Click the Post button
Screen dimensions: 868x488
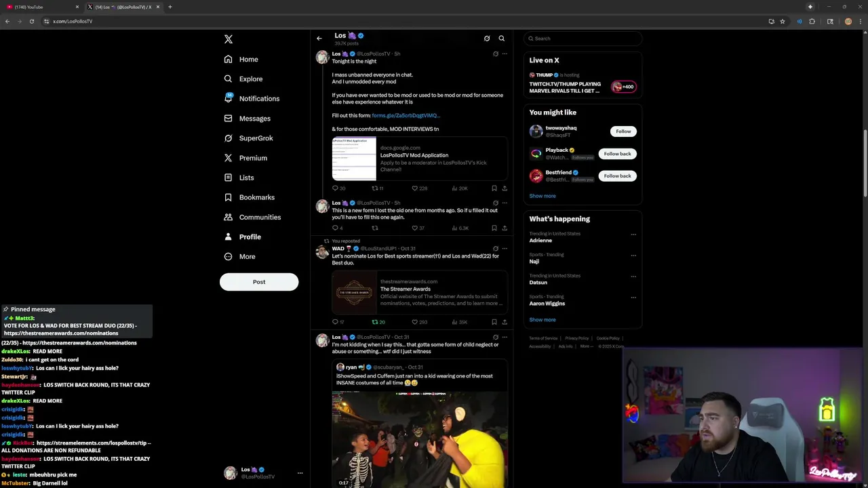(x=259, y=282)
